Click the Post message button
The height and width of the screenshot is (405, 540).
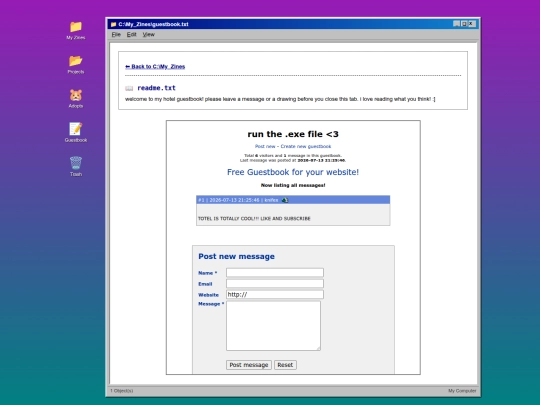pyautogui.click(x=249, y=365)
